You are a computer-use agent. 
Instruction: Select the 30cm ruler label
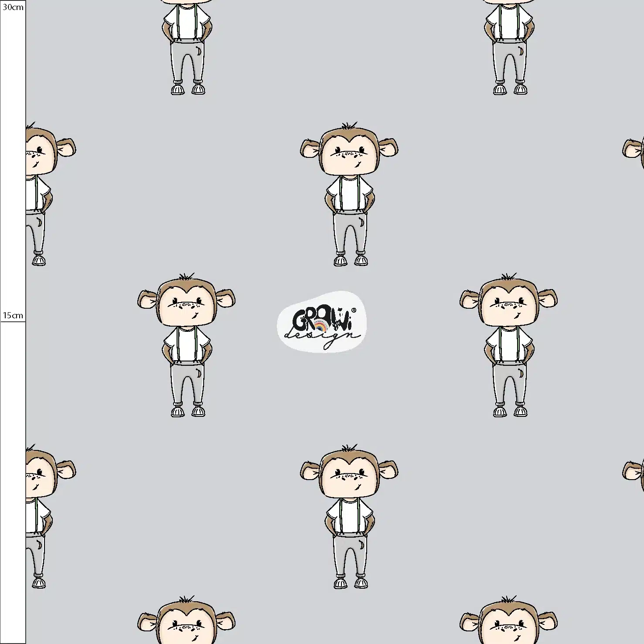13,7
